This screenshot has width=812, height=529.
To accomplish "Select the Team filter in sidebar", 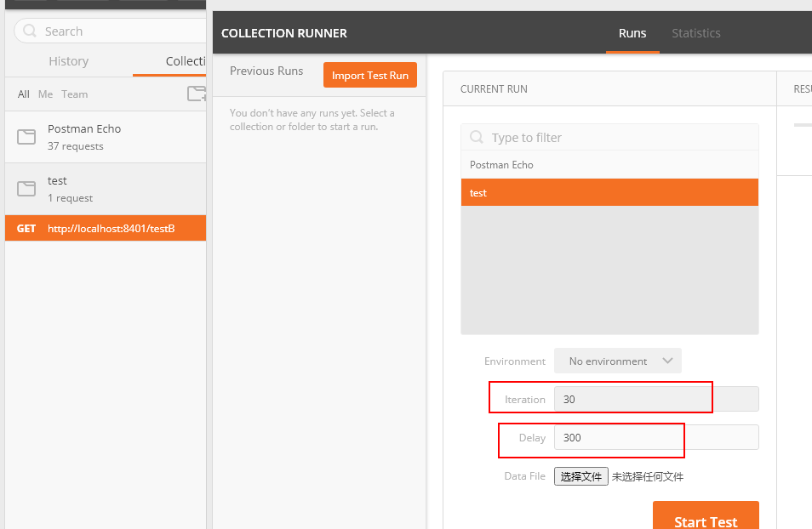I will [75, 94].
